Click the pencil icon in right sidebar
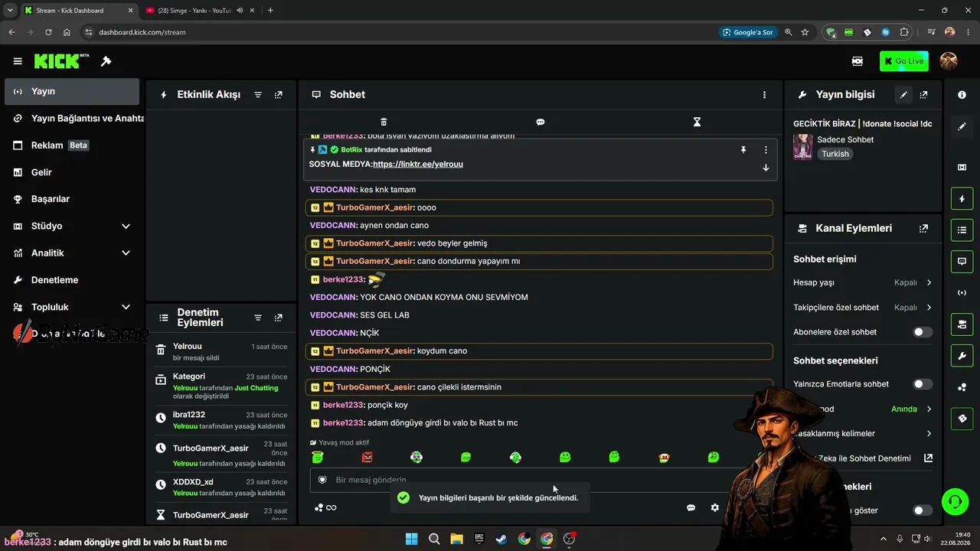The width and height of the screenshot is (980, 551). click(x=962, y=126)
